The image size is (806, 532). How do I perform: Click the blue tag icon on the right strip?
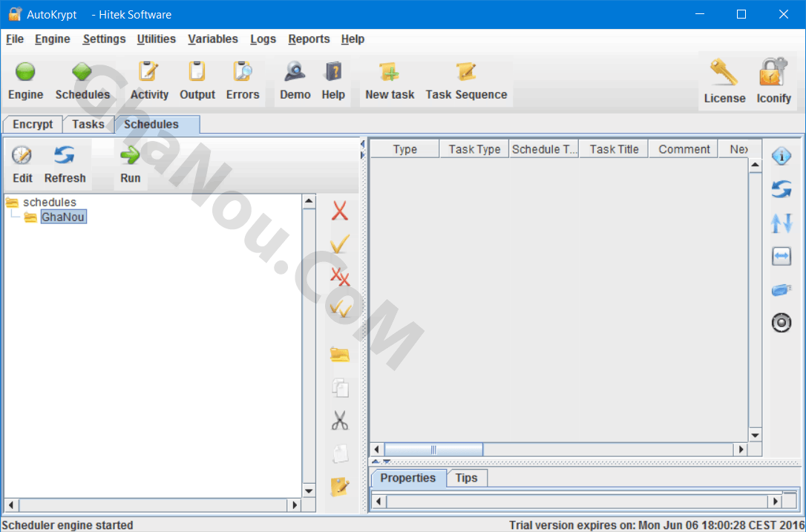pos(782,290)
